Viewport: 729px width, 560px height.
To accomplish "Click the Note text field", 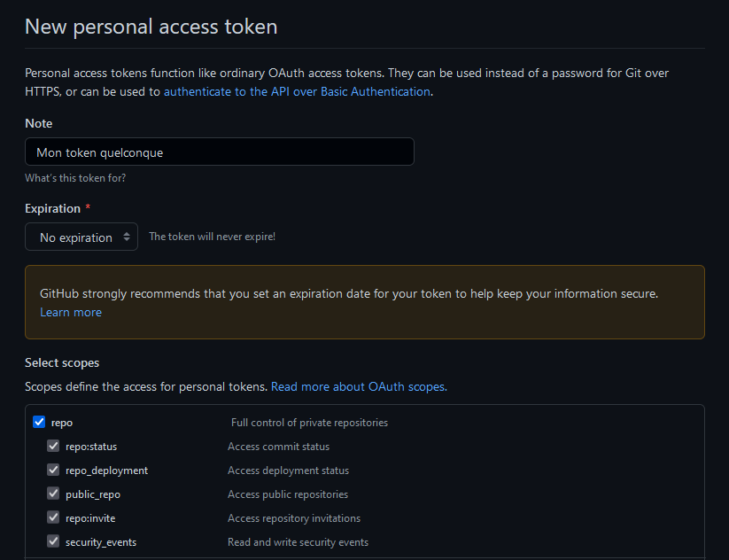I will tap(219, 152).
